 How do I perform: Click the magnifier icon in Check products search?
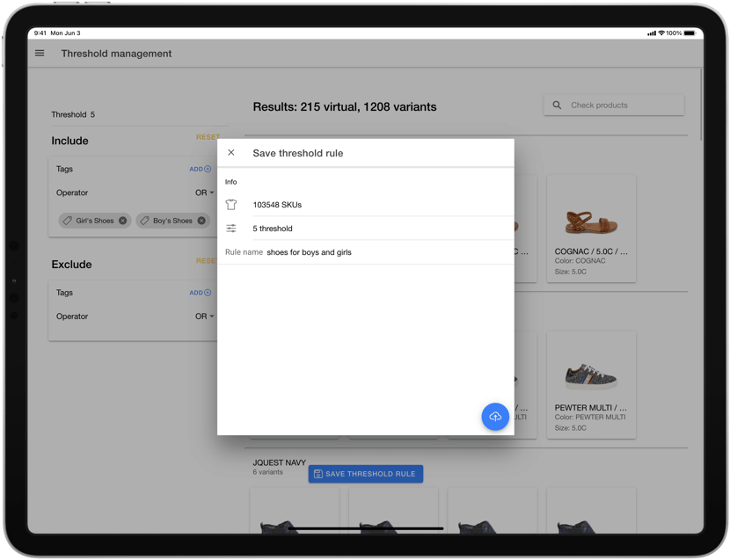click(x=556, y=104)
